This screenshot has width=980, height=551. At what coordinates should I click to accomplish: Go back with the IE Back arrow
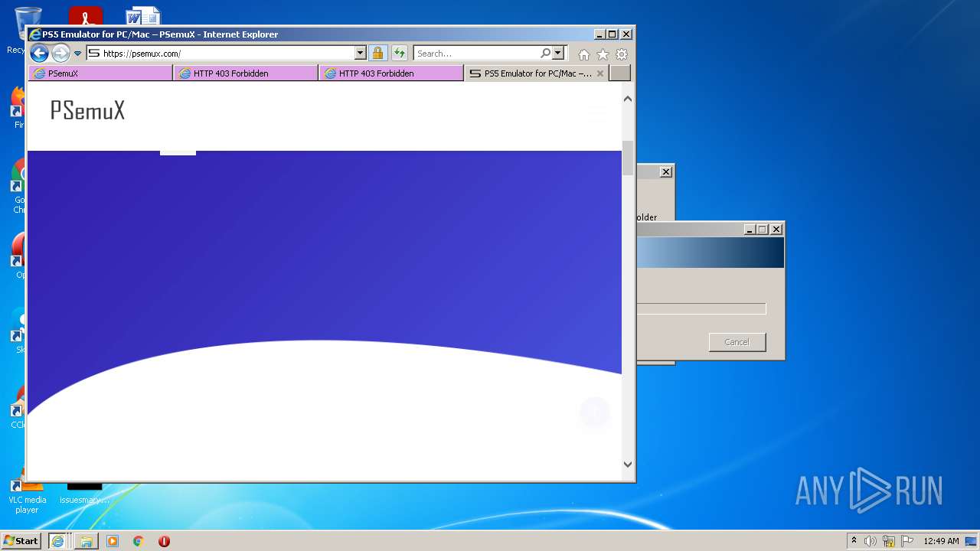39,53
